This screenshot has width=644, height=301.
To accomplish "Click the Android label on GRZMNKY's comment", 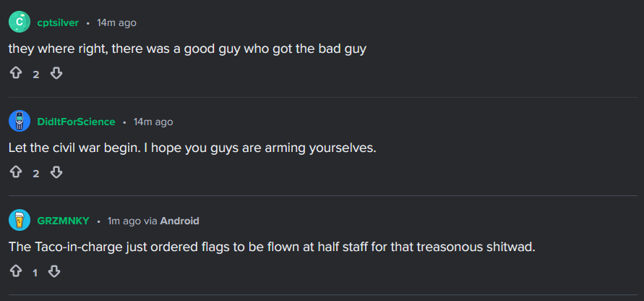I will 179,221.
